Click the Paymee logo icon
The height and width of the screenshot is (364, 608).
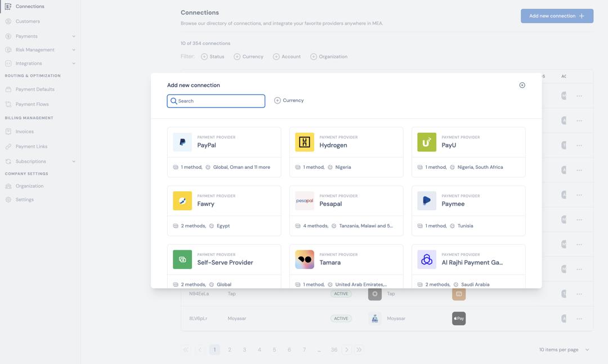[x=427, y=201]
